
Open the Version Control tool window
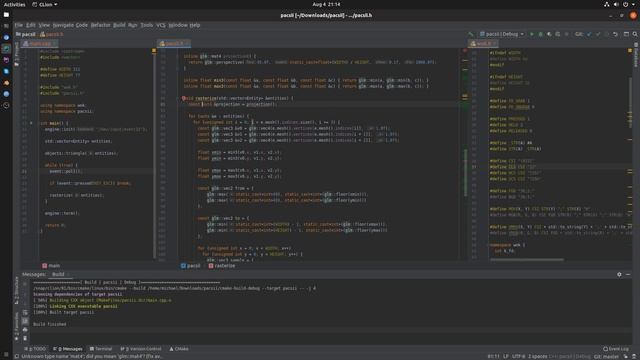pos(141,349)
